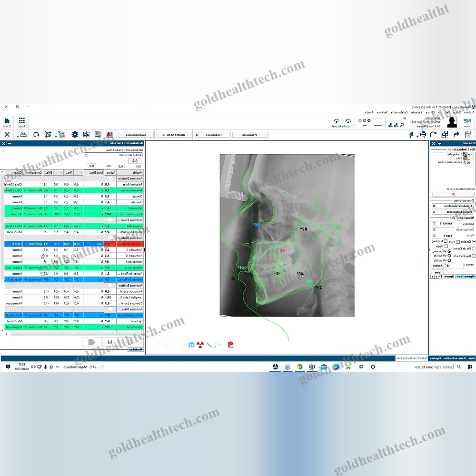Enable the Perfil checkbox
Viewport: 476px width, 476px height.
(458, 242)
